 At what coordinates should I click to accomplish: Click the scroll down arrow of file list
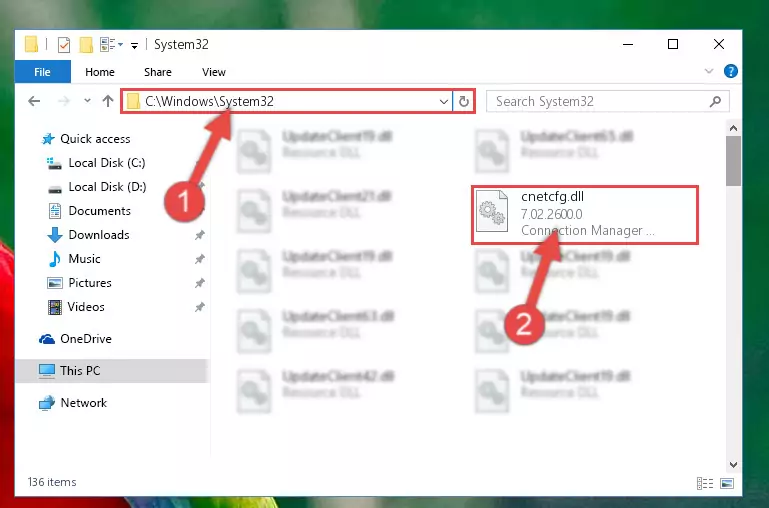(x=733, y=464)
